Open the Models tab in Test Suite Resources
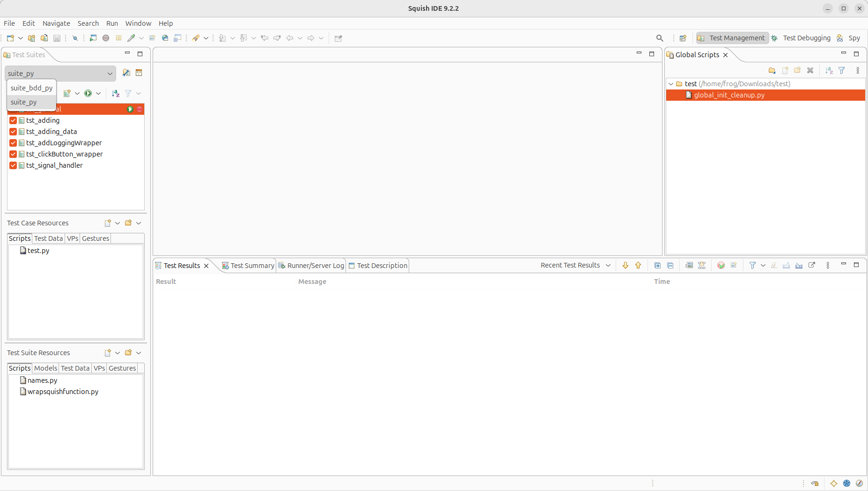 pos(45,368)
